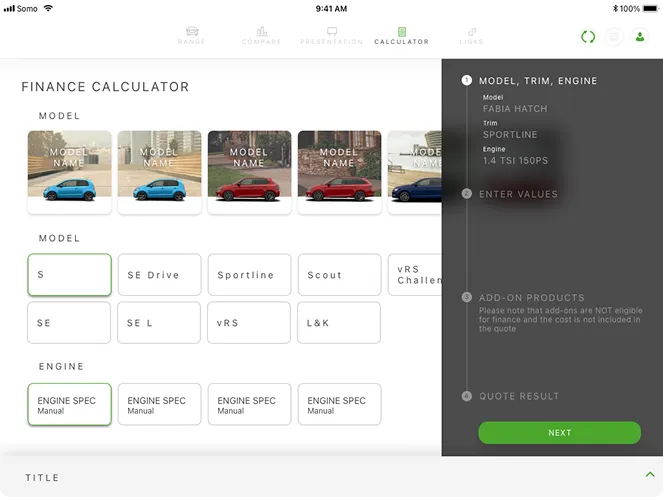Select the SE trim option
The height and width of the screenshot is (497, 663).
(x=69, y=323)
